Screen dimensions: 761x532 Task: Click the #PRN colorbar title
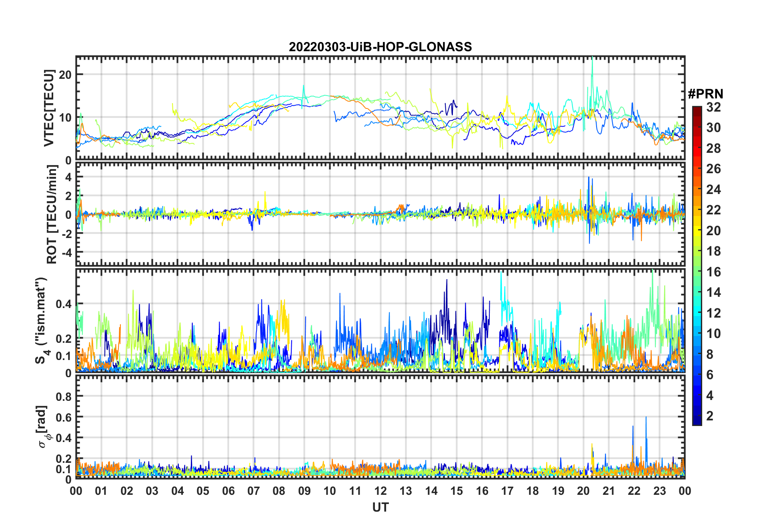(x=705, y=94)
